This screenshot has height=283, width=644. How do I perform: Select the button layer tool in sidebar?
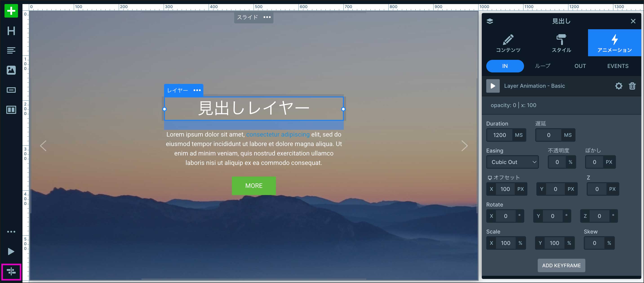point(11,90)
